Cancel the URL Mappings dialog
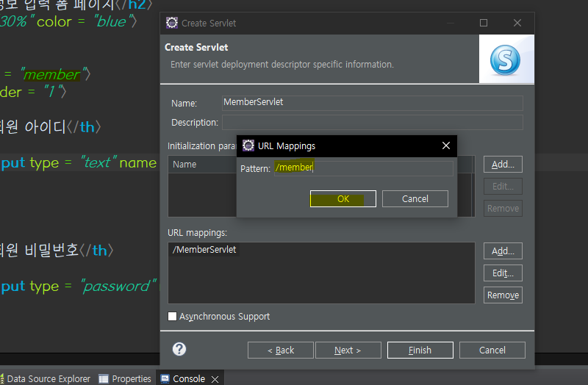 [x=415, y=198]
